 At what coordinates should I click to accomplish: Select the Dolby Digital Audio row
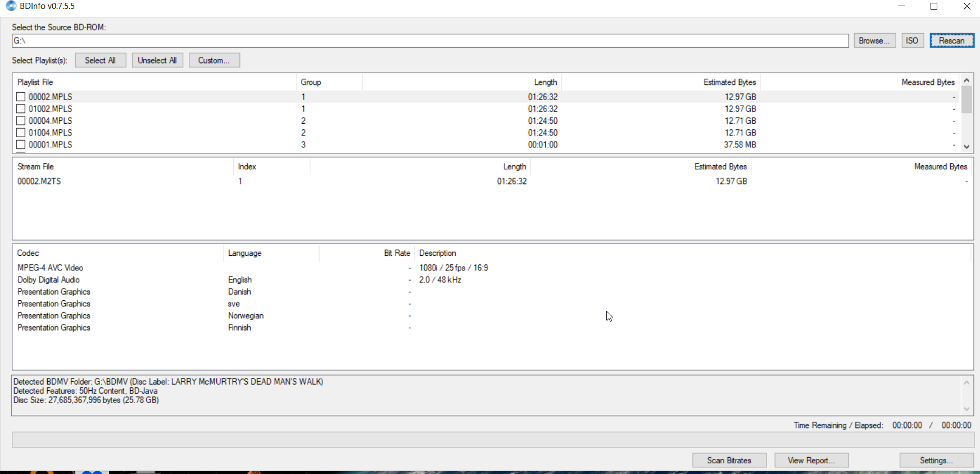point(493,279)
